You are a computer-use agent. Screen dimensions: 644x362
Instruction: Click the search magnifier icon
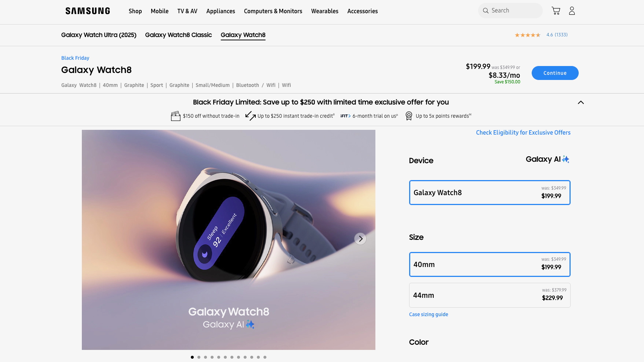tap(485, 11)
